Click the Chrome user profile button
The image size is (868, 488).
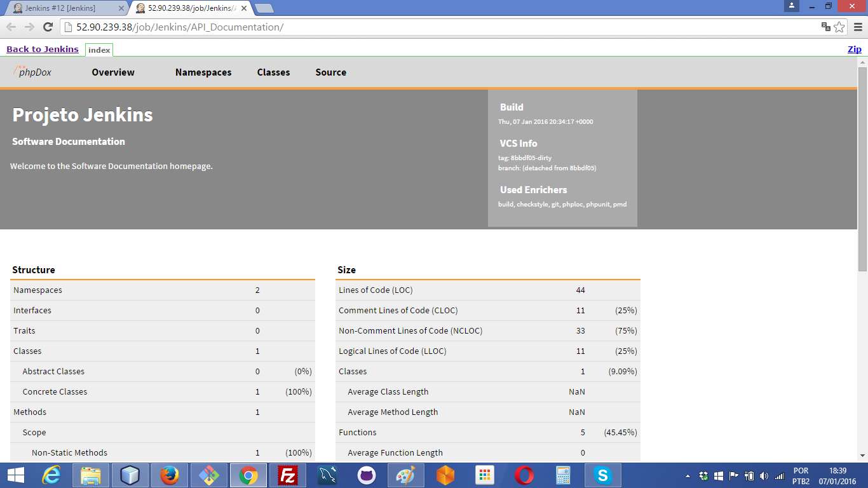click(x=791, y=6)
